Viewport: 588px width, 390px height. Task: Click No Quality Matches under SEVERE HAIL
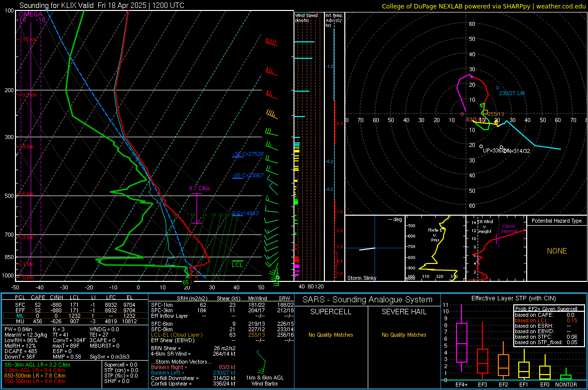coord(404,335)
